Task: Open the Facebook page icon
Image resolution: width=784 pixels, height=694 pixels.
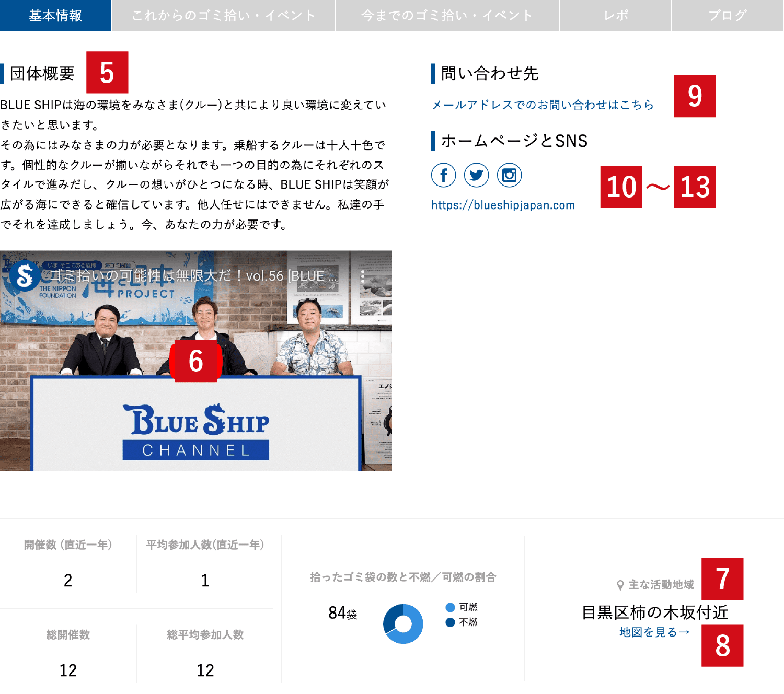Action: click(x=443, y=175)
